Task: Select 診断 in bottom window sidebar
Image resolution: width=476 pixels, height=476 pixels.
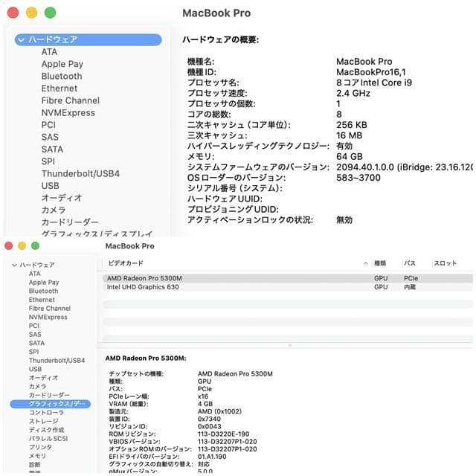Action: click(x=35, y=465)
